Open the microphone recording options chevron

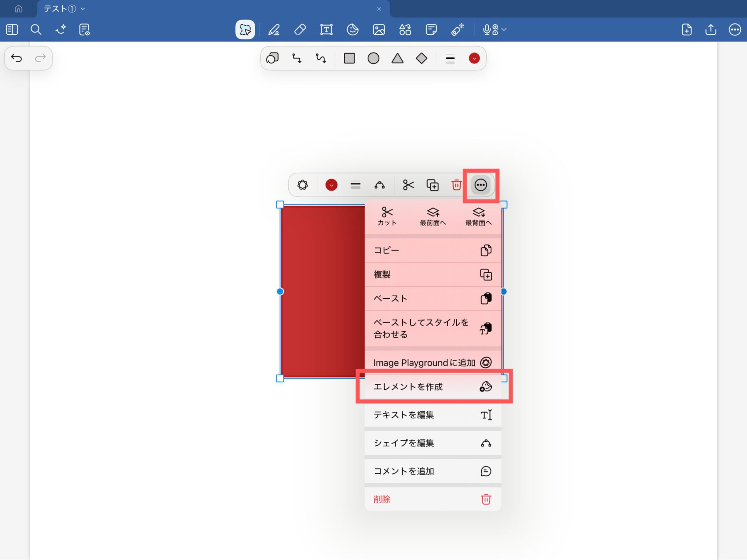pyautogui.click(x=504, y=30)
